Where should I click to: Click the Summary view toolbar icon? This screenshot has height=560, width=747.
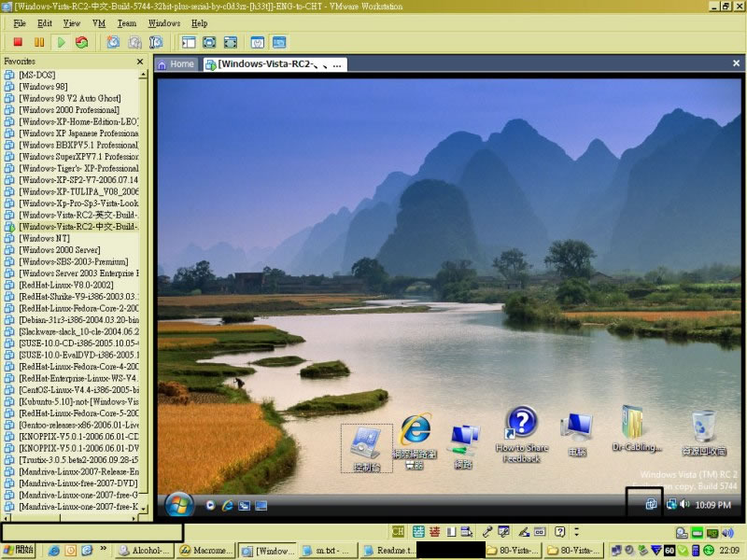258,42
